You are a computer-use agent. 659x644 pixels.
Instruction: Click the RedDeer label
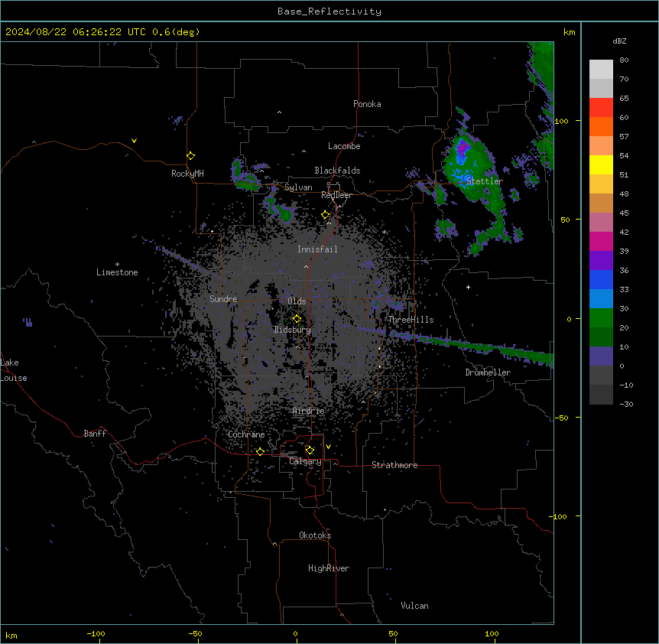(336, 195)
